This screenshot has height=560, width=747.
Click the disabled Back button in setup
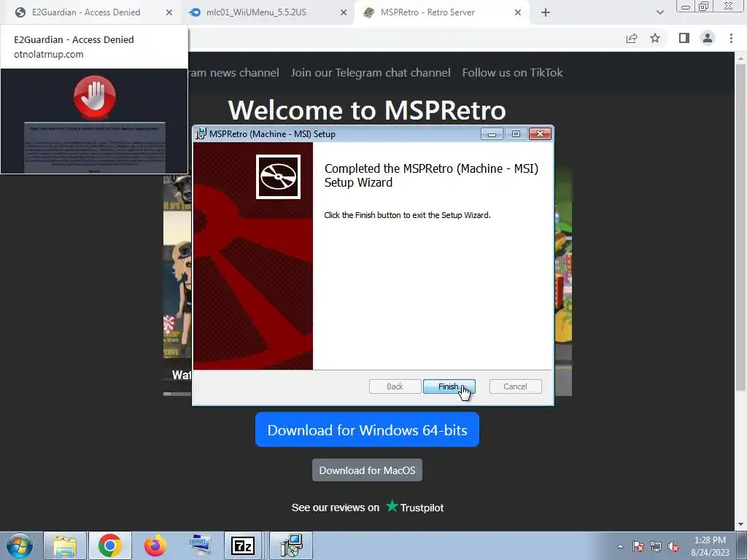pyautogui.click(x=395, y=386)
